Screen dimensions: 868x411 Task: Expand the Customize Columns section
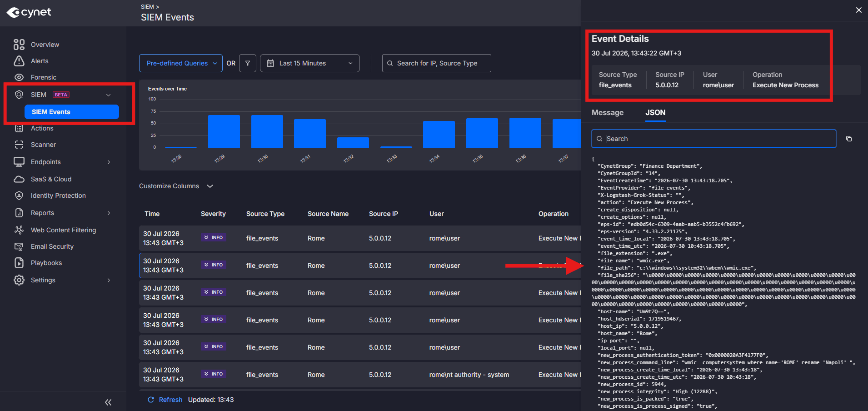click(176, 186)
